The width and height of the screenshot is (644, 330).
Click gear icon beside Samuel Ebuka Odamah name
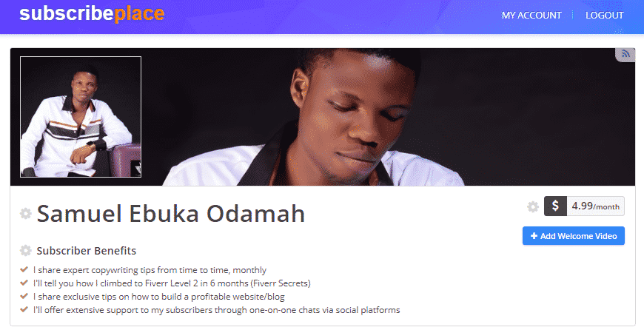click(26, 214)
